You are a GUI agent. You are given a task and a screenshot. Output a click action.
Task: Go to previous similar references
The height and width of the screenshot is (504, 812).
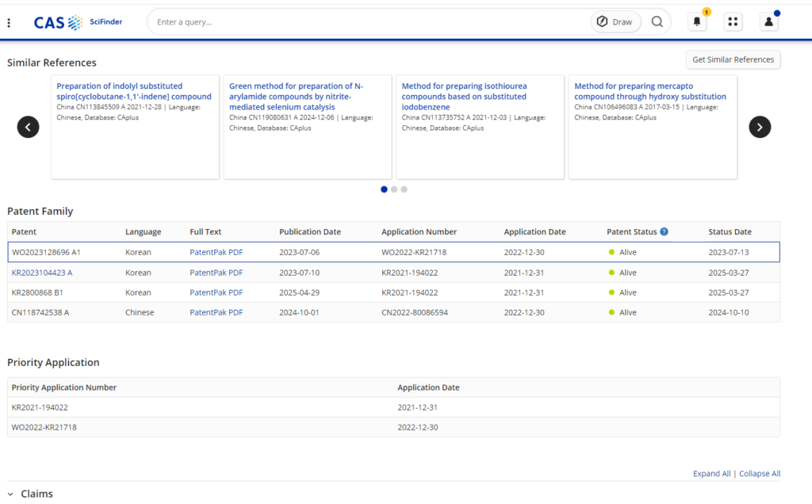coord(29,127)
